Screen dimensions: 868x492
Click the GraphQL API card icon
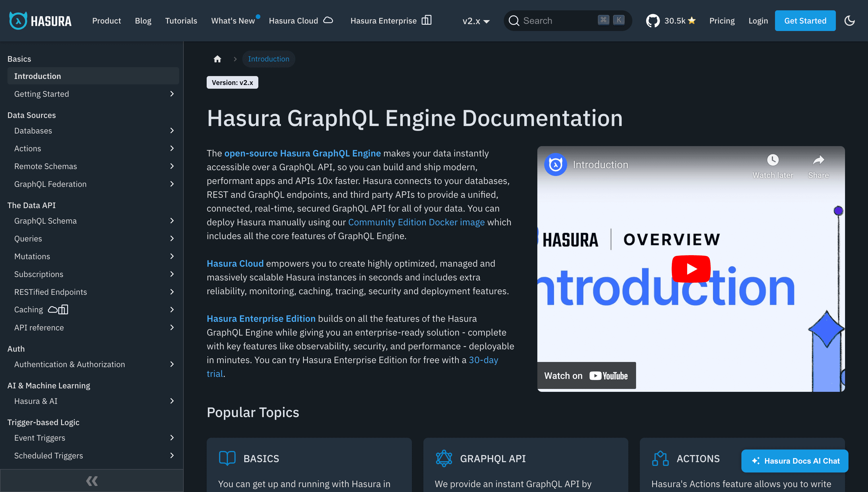pos(444,458)
